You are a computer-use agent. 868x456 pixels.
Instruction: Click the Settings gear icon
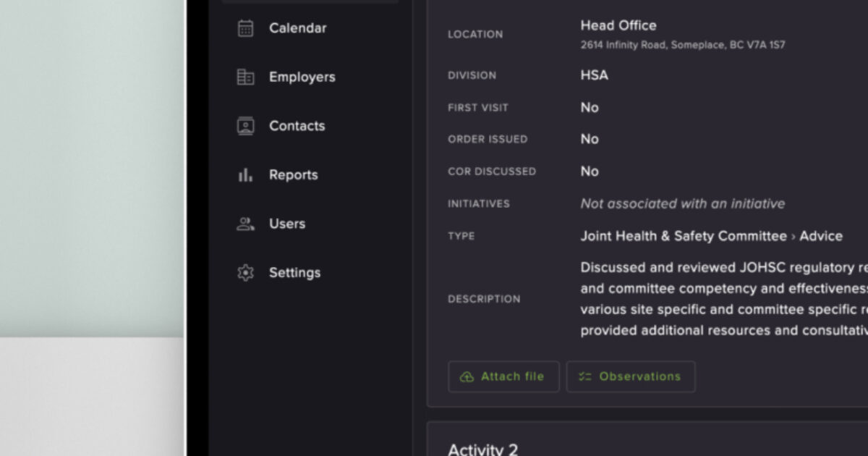click(246, 273)
